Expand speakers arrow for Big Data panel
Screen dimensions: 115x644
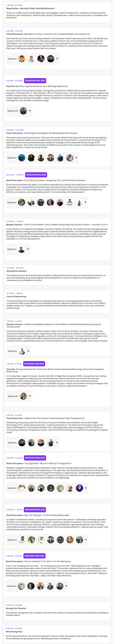click(57, 58)
